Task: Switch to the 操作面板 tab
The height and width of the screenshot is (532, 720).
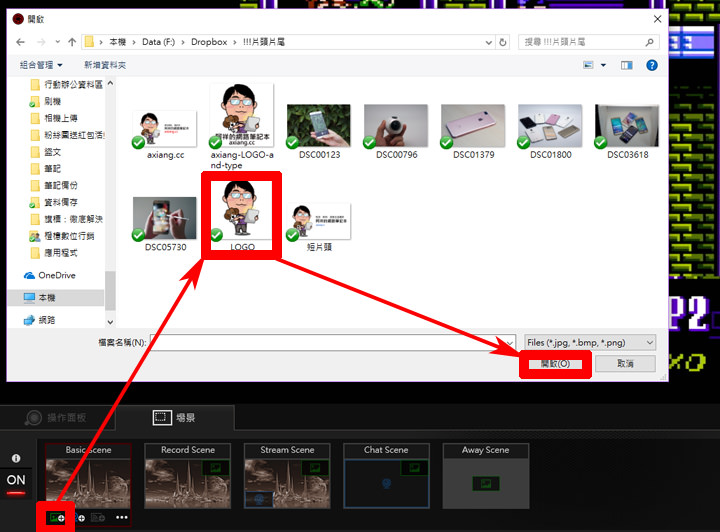Action: (x=58, y=419)
